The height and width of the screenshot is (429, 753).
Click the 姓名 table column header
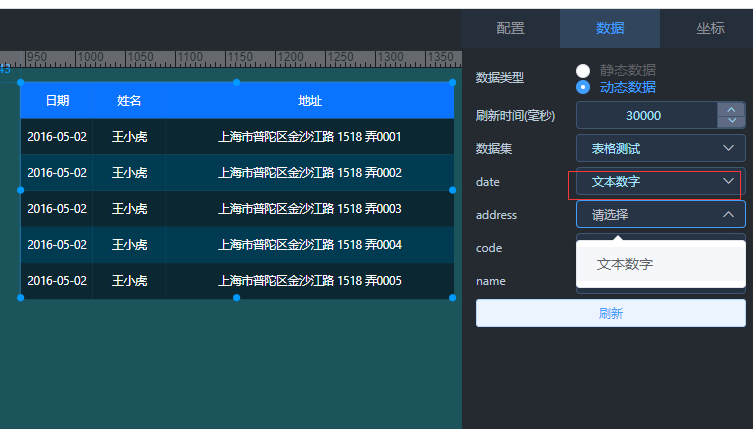coord(129,101)
